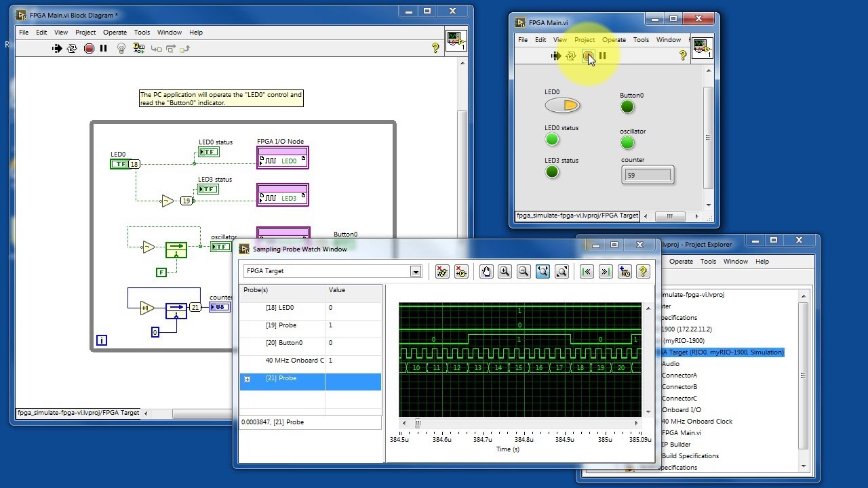Click LED0 status indicator on front panel

coord(552,140)
